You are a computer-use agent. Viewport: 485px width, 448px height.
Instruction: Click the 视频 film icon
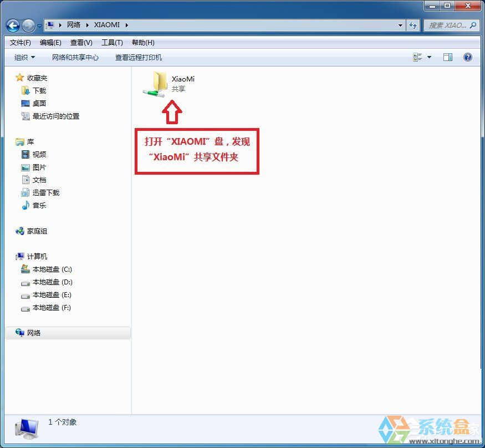[25, 154]
